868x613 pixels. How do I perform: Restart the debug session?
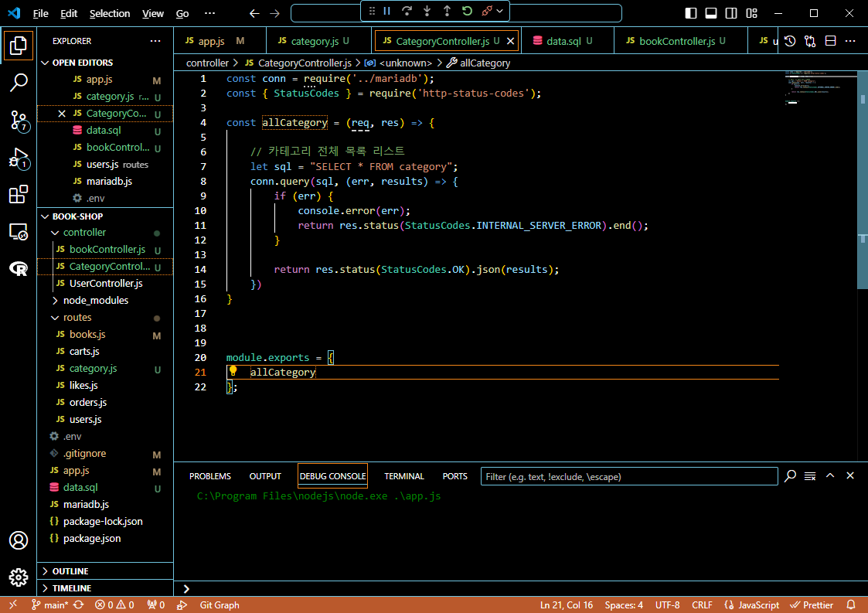467,11
